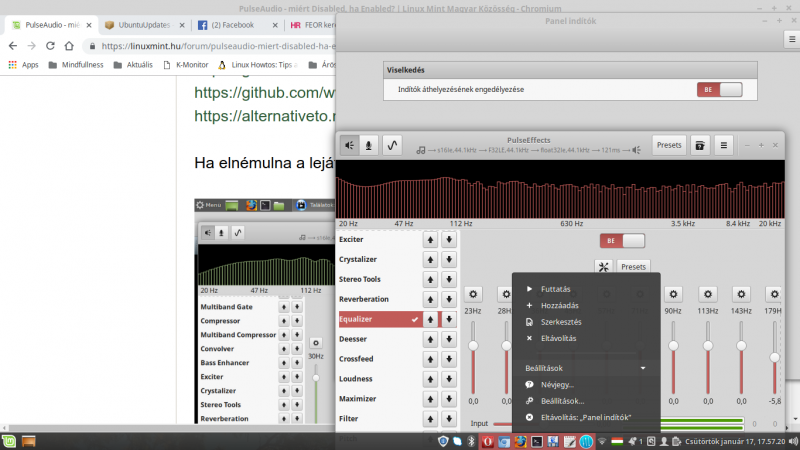Click the 23Hz band gain slider
This screenshot has height=450, width=800.
pos(473,357)
